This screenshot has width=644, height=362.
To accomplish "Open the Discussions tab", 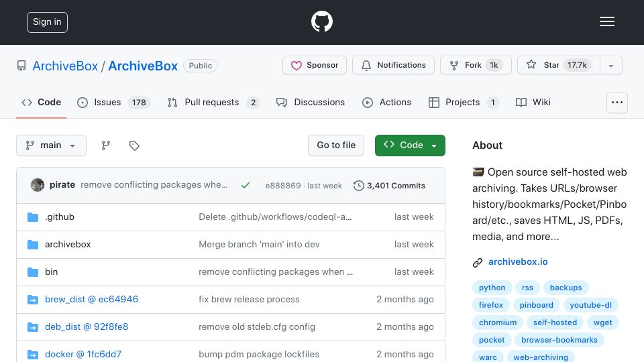I will [x=311, y=102].
